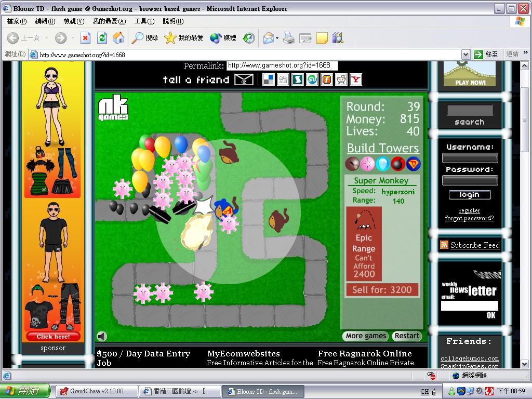The width and height of the screenshot is (532, 399).
Task: Open the address bar dropdown arrow
Action: 465,54
